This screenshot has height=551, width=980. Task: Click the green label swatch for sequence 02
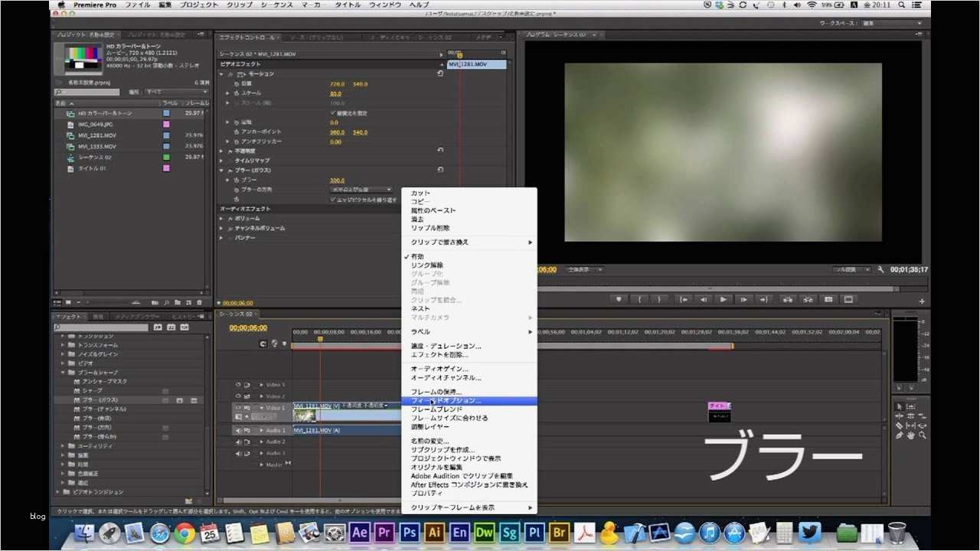(166, 157)
